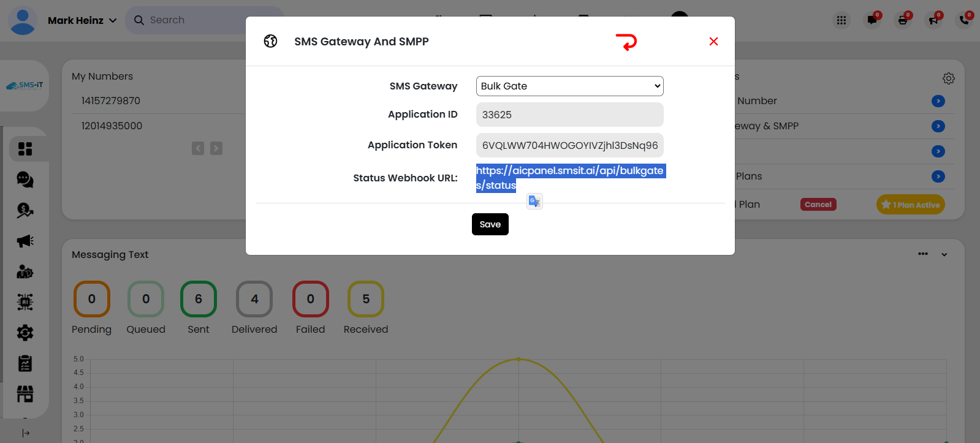980x443 pixels.
Task: Click the phone call icon in top bar
Action: pos(964,20)
